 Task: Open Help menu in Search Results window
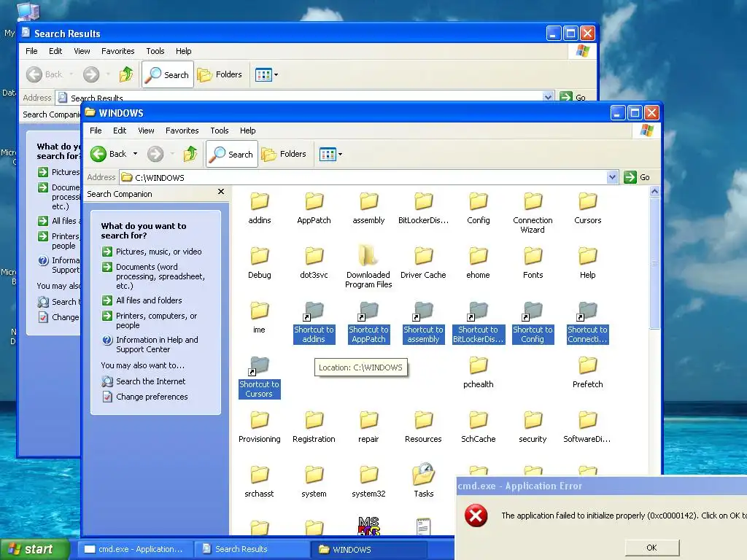pyautogui.click(x=183, y=51)
